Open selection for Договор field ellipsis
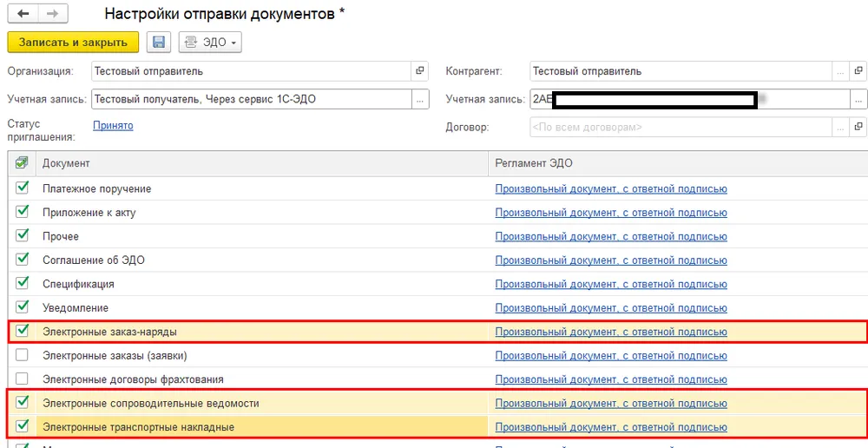The width and height of the screenshot is (868, 448). pyautogui.click(x=841, y=127)
